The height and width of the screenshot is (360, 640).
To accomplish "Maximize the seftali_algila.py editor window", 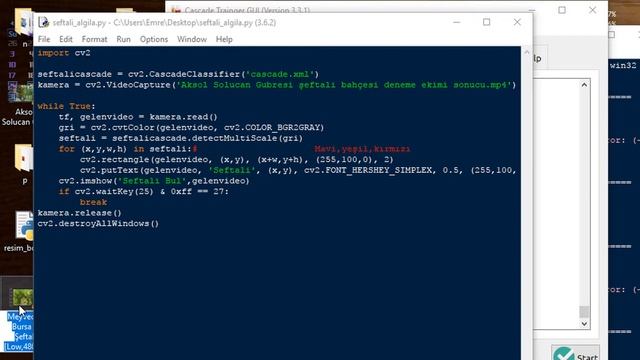I will tap(487, 22).
